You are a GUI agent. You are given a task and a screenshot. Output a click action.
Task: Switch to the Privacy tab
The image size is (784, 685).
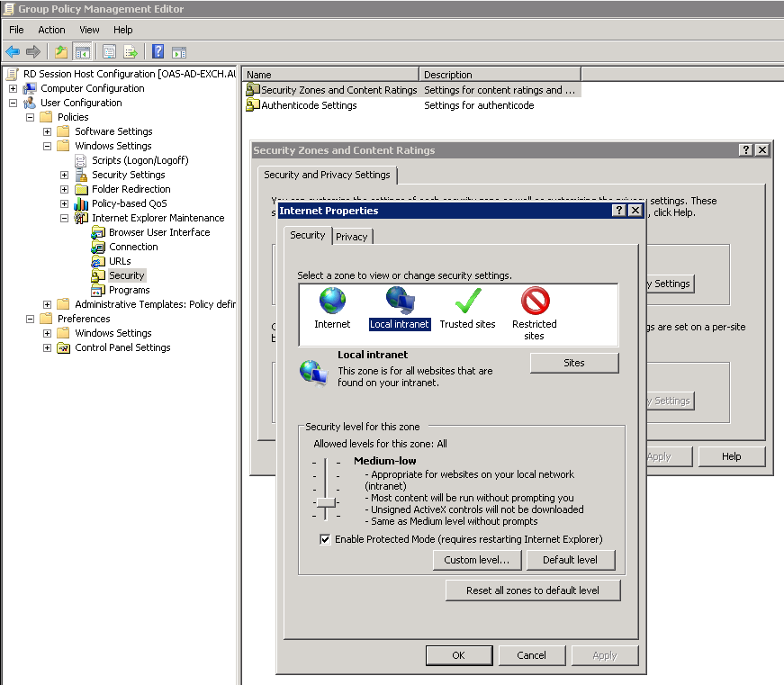(x=352, y=236)
